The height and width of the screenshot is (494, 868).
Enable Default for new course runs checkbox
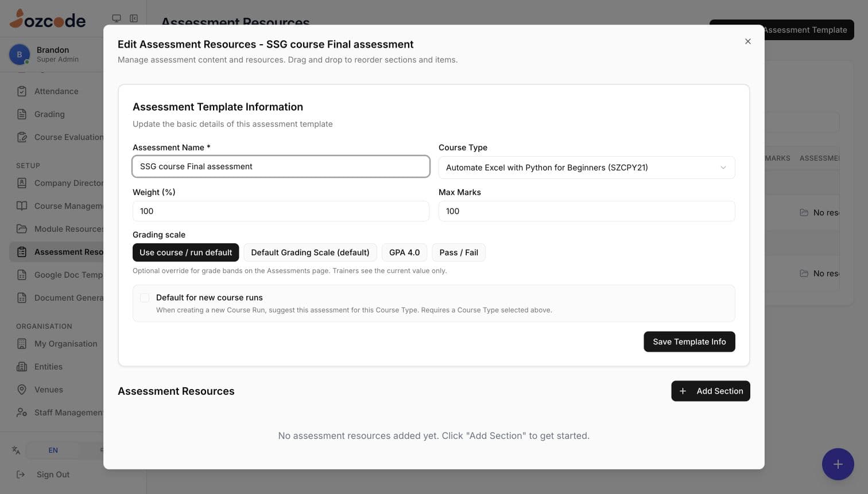pos(145,298)
